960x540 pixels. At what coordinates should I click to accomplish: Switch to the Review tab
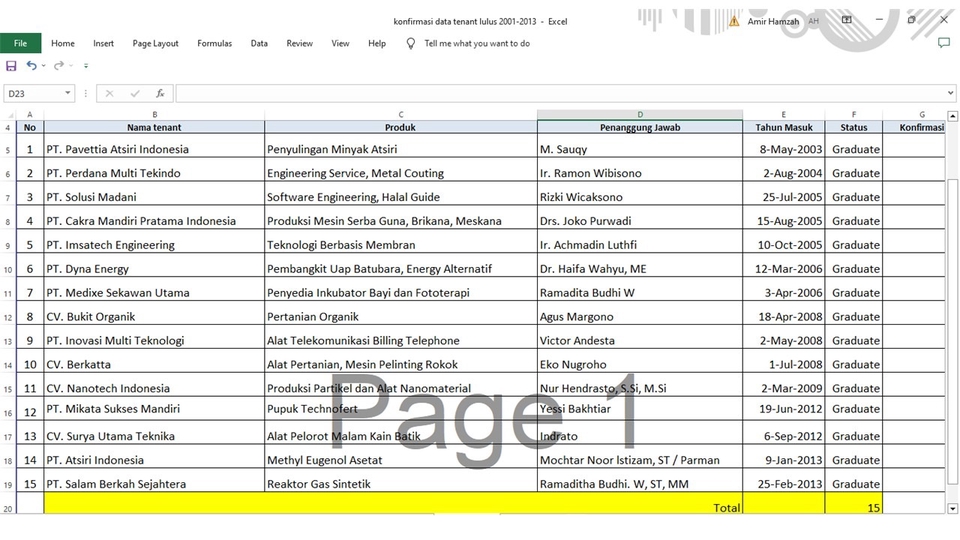pos(299,43)
